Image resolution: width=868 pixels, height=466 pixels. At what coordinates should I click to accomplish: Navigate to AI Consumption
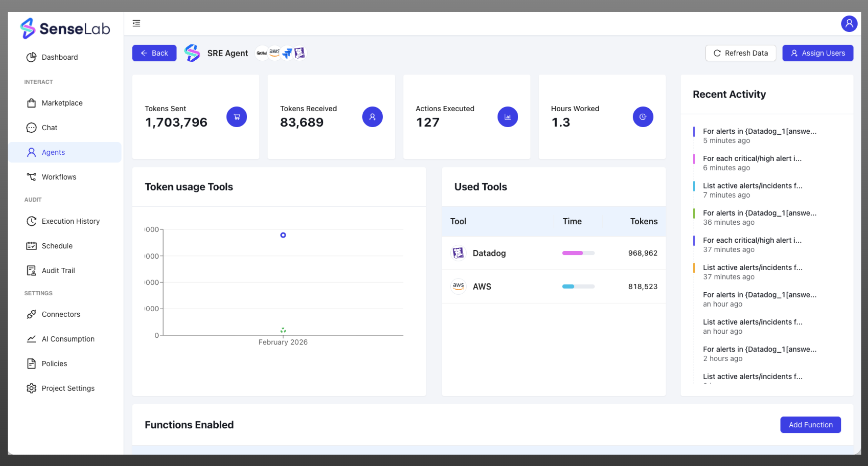point(68,339)
